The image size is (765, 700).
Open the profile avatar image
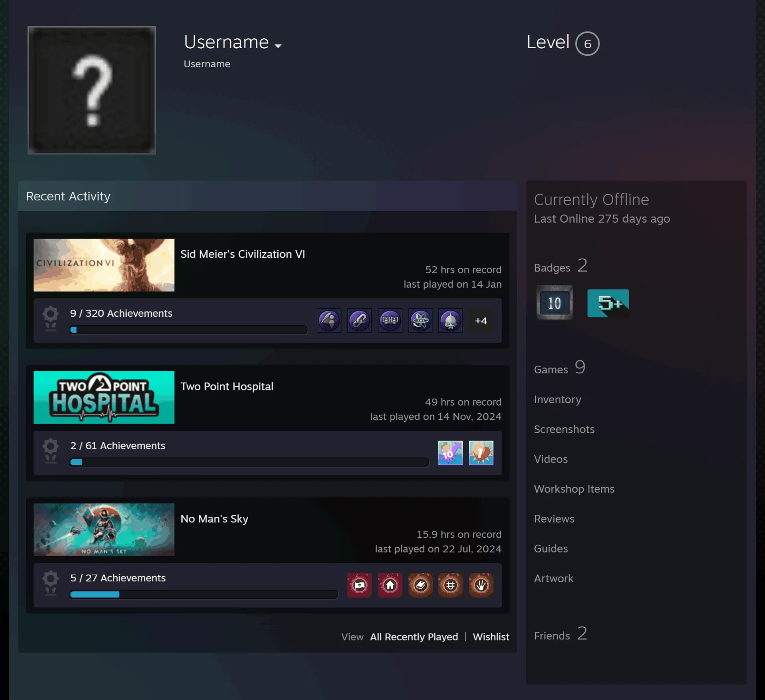pos(92,90)
